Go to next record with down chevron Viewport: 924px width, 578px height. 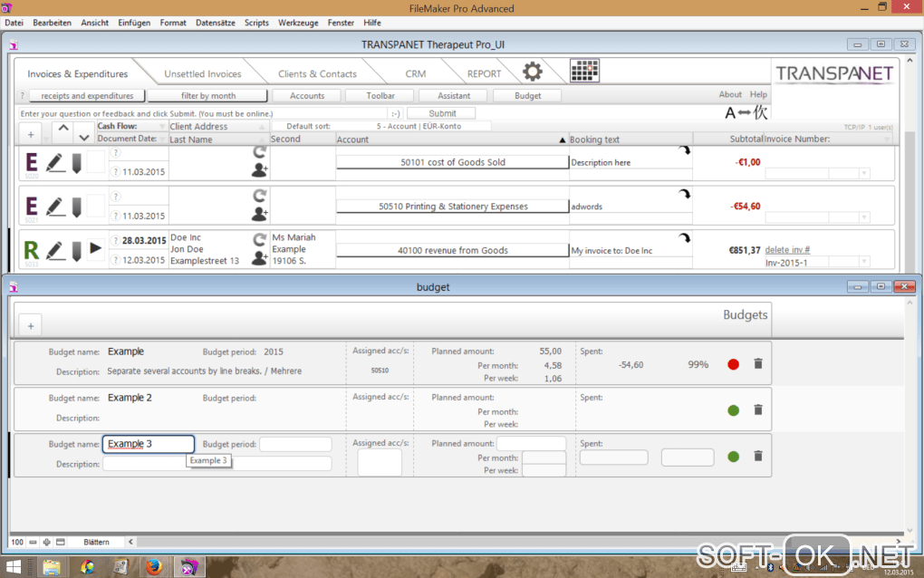(83, 138)
